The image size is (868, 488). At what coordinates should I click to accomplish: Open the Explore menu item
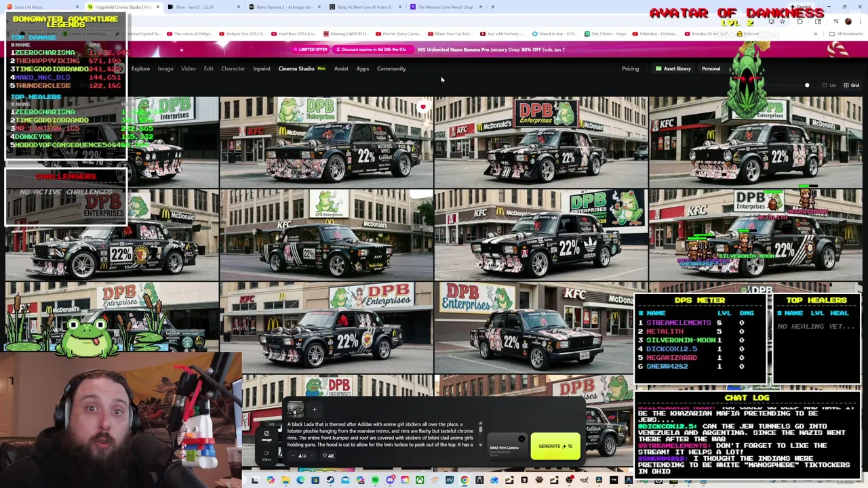coord(140,68)
